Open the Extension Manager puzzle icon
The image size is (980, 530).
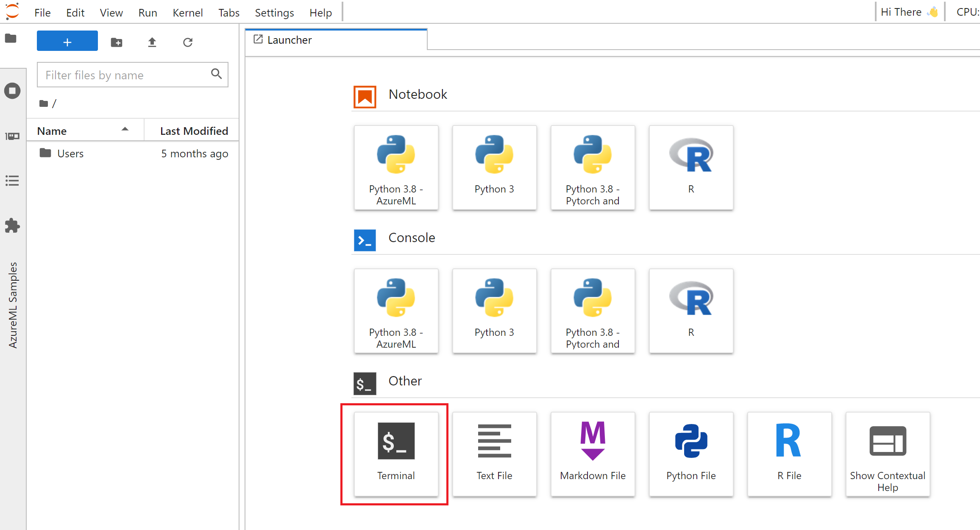[x=12, y=226]
